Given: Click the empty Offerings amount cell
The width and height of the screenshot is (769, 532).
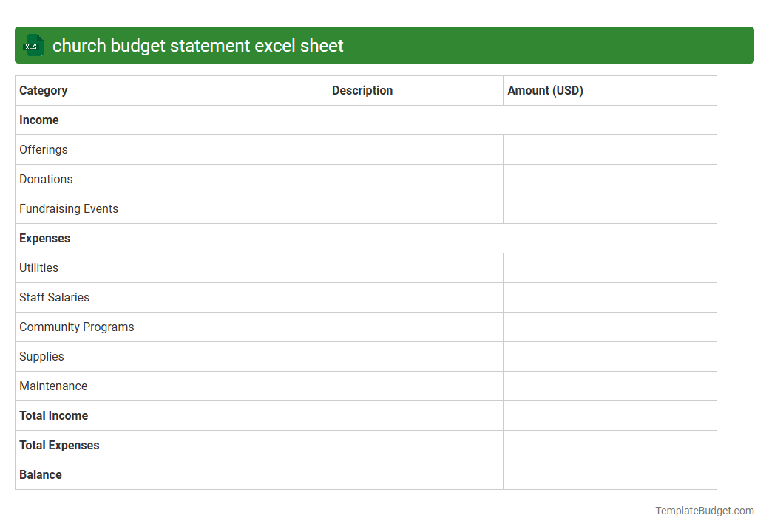Looking at the screenshot, I should 609,149.
